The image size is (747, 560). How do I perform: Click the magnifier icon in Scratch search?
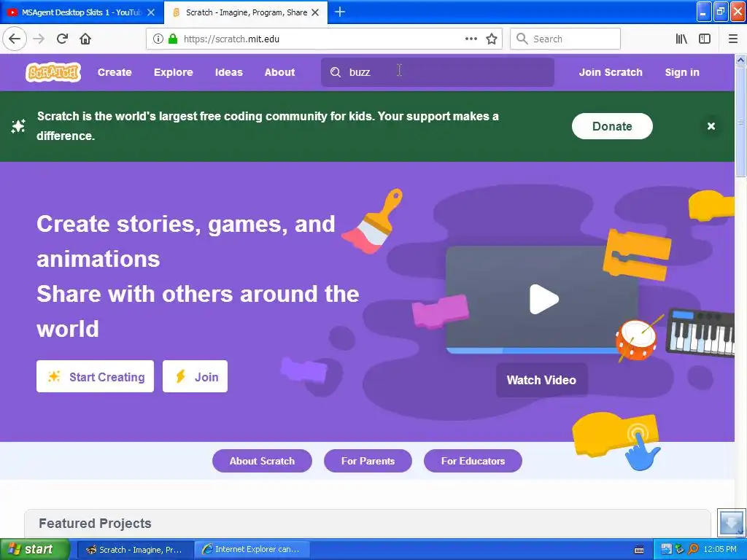pyautogui.click(x=336, y=72)
